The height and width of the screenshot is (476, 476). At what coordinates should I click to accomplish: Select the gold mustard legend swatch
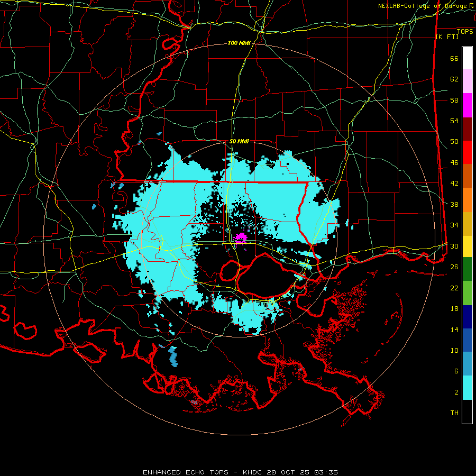[467, 224]
